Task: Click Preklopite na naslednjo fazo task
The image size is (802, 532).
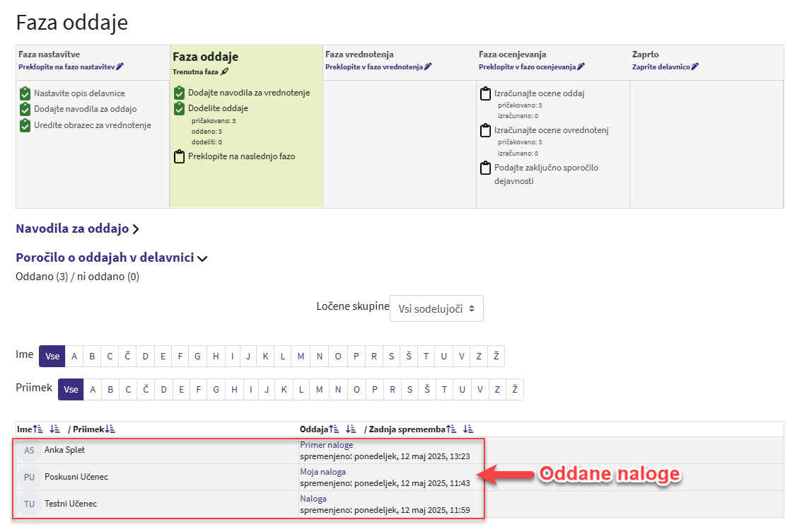Action: click(241, 156)
